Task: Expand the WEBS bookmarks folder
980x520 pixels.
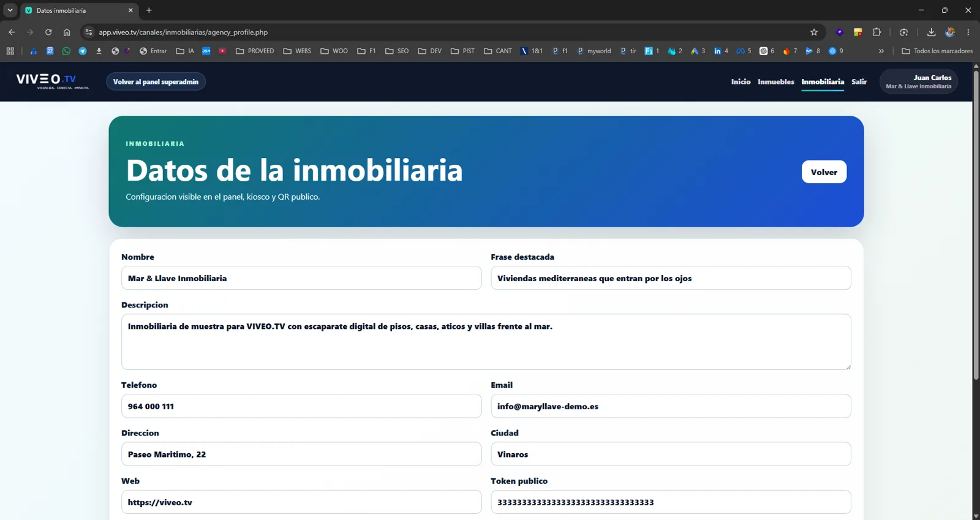Action: [297, 51]
